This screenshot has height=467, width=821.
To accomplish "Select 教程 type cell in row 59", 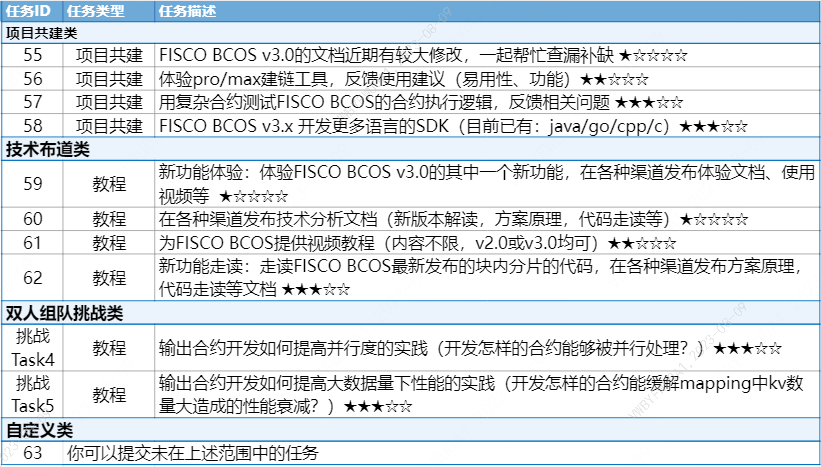I will pos(109,184).
